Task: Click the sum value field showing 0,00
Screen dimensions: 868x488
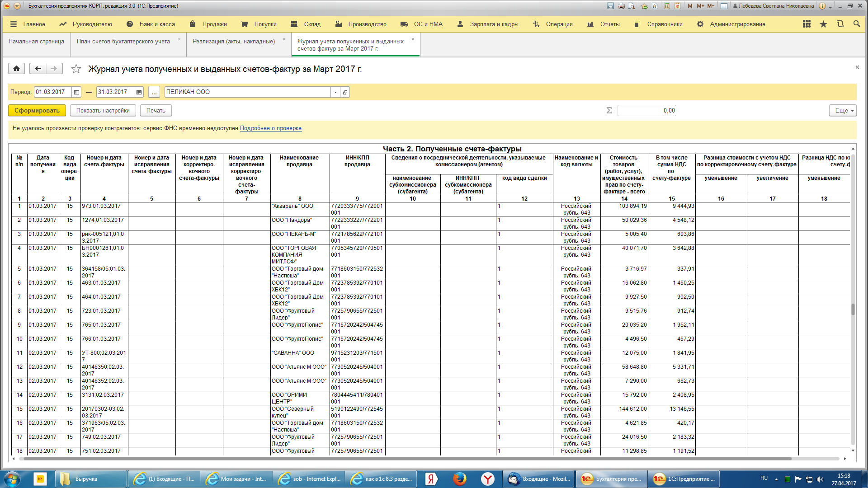Action: coord(646,111)
